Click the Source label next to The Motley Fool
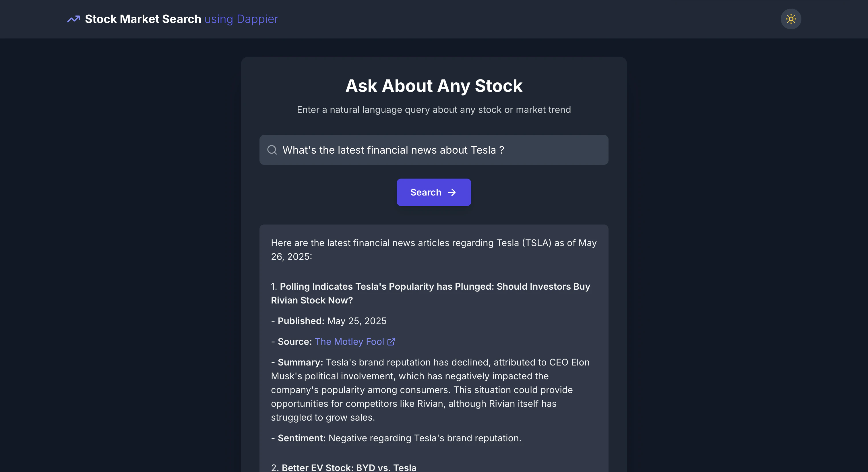This screenshot has height=472, width=868. (295, 342)
